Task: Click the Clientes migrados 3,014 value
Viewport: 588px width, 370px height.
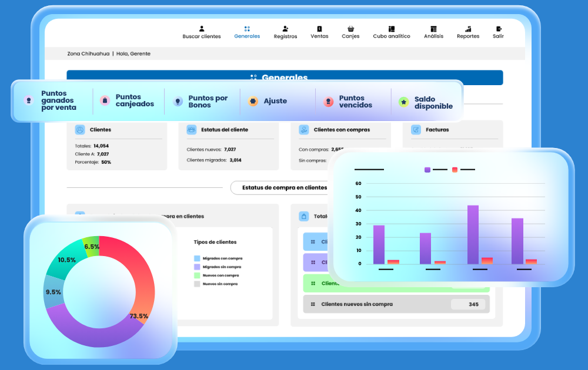Action: tap(236, 160)
